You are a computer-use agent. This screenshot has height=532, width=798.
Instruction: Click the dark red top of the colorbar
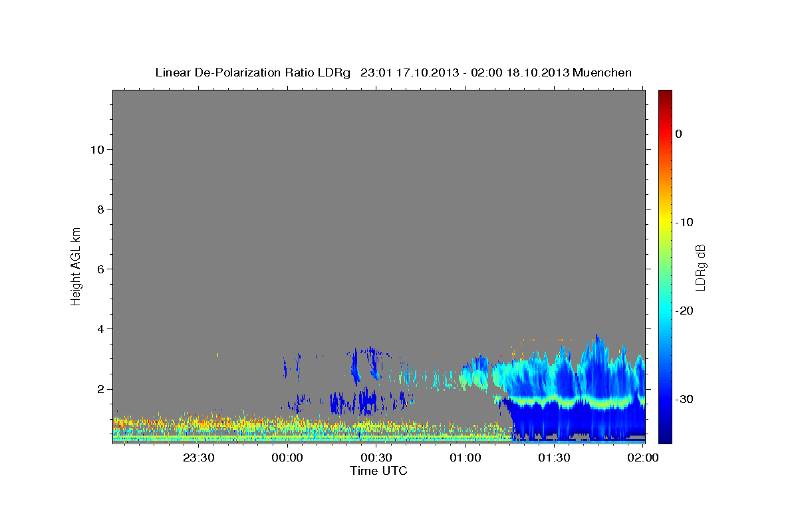point(665,94)
